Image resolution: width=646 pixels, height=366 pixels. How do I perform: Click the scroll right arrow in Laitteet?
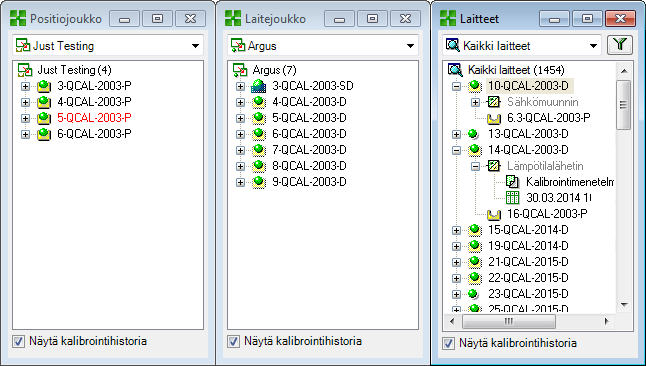point(606,321)
